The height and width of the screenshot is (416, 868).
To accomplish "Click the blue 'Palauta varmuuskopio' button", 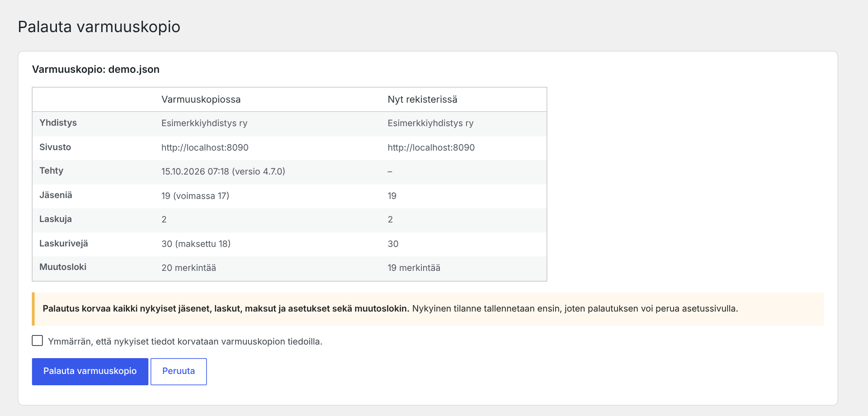I will [x=90, y=372].
